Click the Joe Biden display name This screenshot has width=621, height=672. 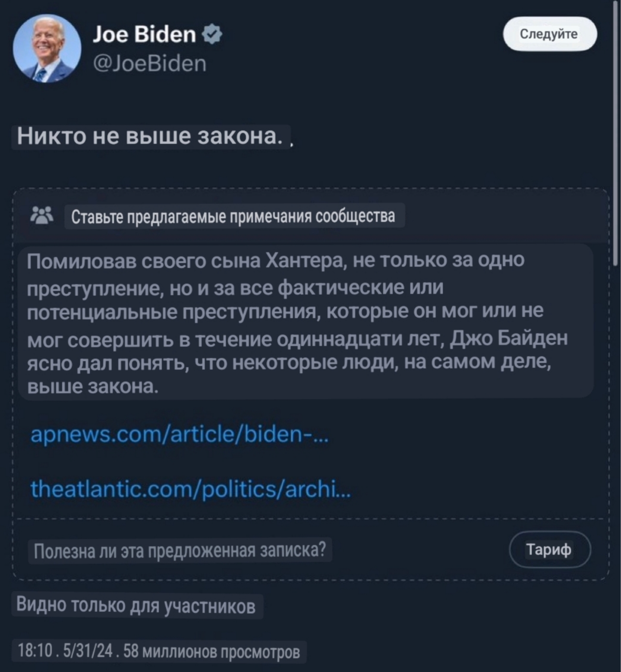(x=144, y=34)
